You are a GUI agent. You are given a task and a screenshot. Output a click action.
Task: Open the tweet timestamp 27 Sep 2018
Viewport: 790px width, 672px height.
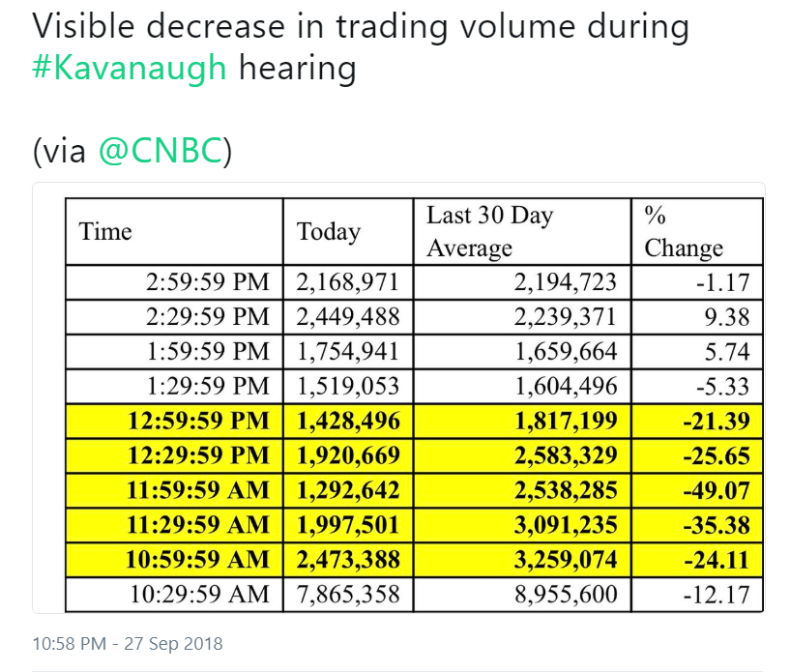tap(128, 644)
